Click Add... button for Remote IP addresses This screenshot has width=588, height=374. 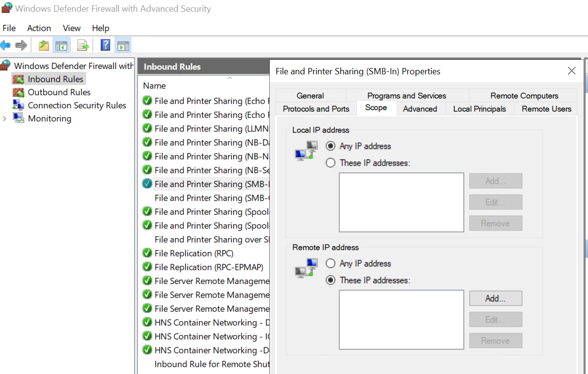(496, 298)
